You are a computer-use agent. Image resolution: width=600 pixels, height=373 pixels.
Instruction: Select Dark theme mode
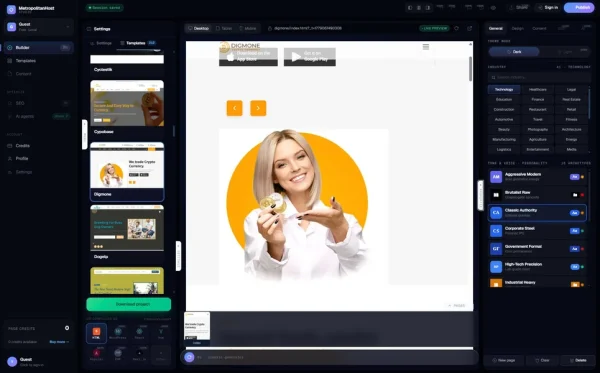coord(514,52)
